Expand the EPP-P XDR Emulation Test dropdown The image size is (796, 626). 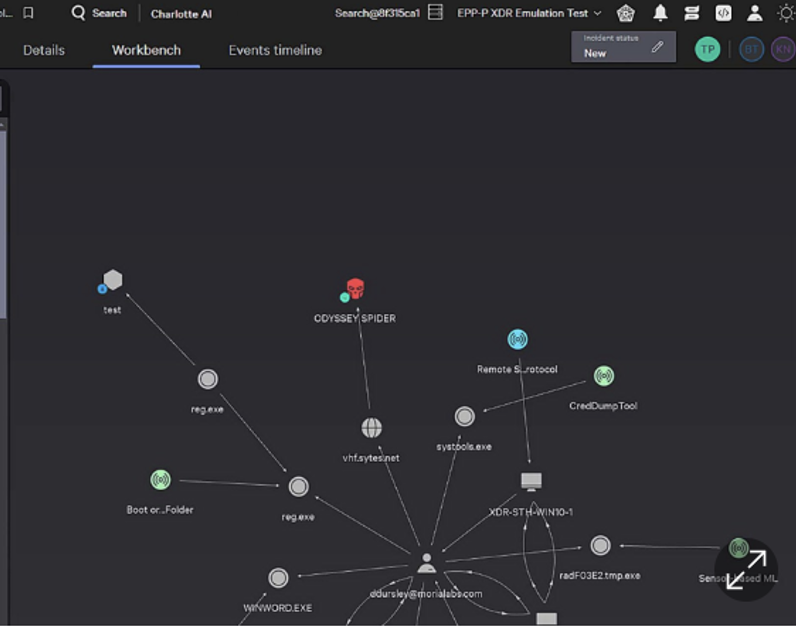pos(529,13)
